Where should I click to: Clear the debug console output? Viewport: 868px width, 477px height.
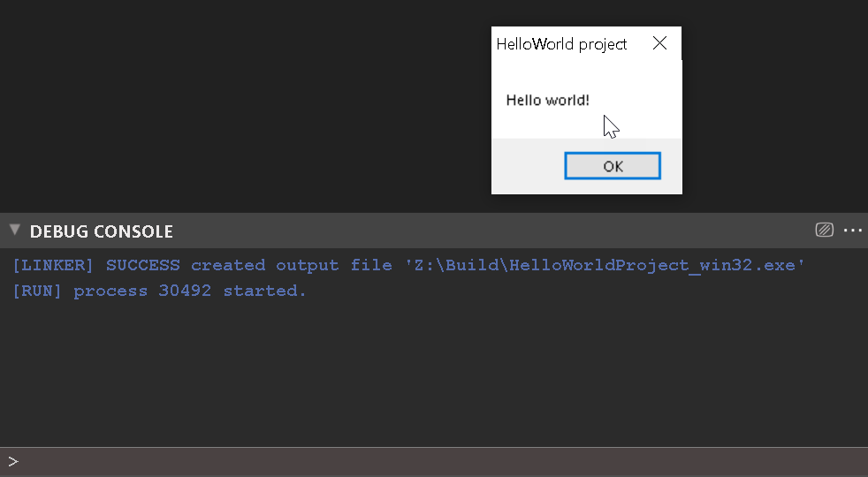click(824, 230)
